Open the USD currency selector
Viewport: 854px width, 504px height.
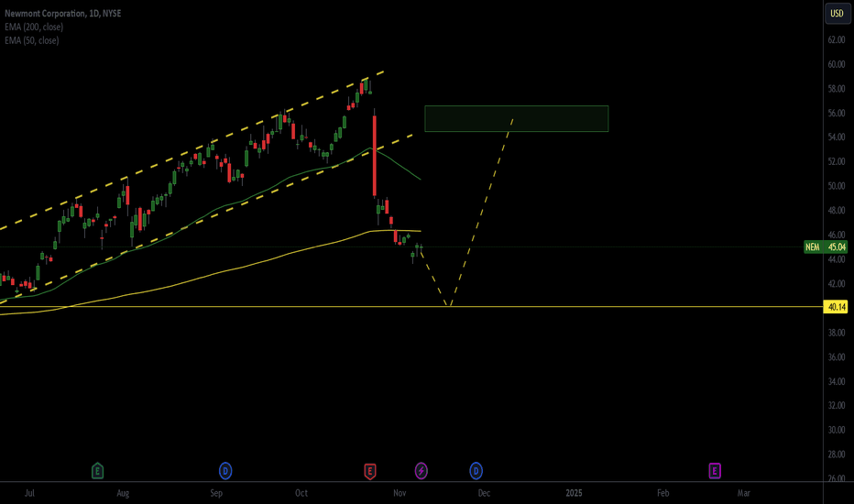(x=837, y=13)
